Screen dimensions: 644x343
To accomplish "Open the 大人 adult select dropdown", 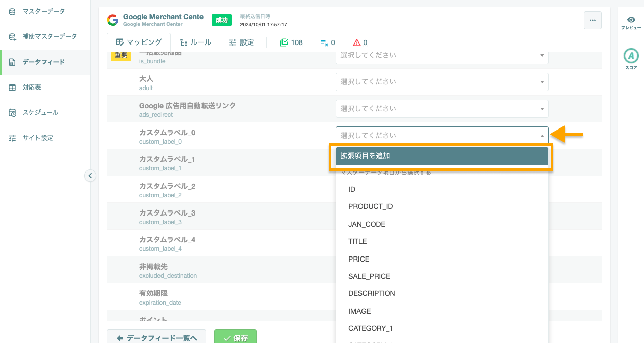I will (442, 81).
